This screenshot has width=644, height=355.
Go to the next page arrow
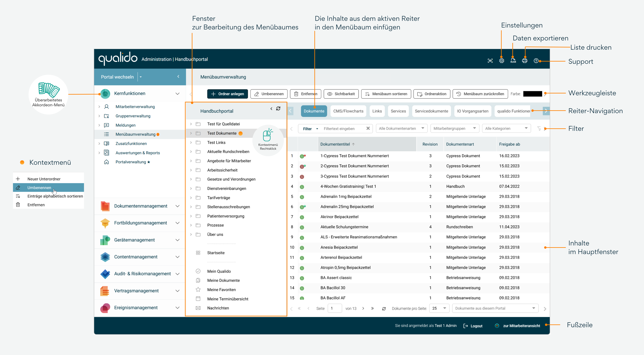[x=363, y=308]
